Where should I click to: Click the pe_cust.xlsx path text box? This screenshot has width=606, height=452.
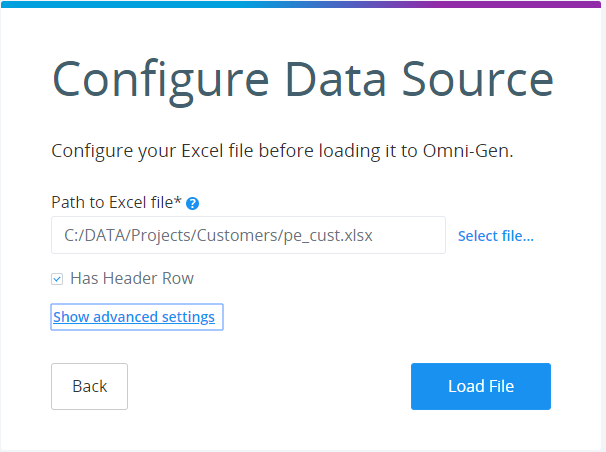click(x=248, y=235)
